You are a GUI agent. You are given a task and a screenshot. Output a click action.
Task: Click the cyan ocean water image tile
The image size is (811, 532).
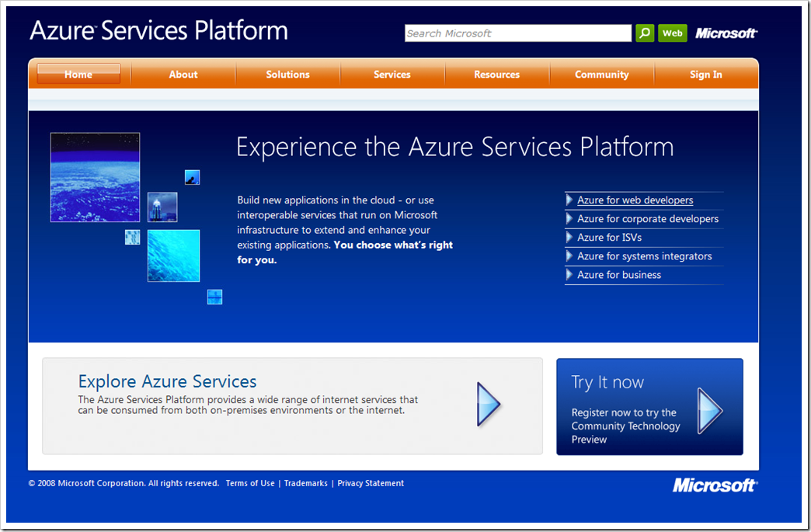pyautogui.click(x=173, y=256)
